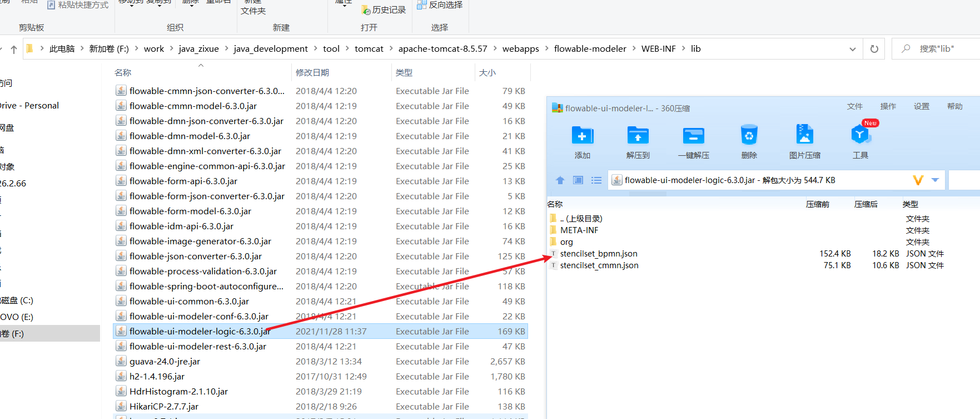Expand the chevron after apache-tomcat-8.5.57
Image resolution: width=980 pixels, height=419 pixels.
pyautogui.click(x=495, y=49)
